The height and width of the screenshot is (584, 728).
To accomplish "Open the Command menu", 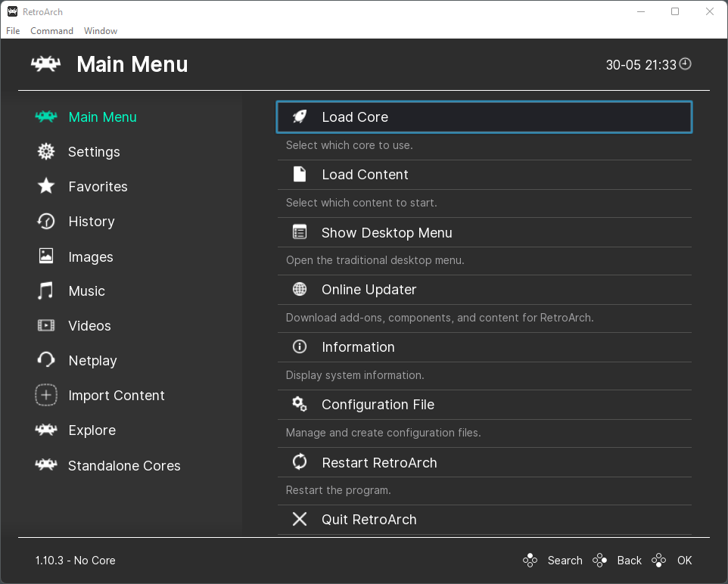I will 51,31.
